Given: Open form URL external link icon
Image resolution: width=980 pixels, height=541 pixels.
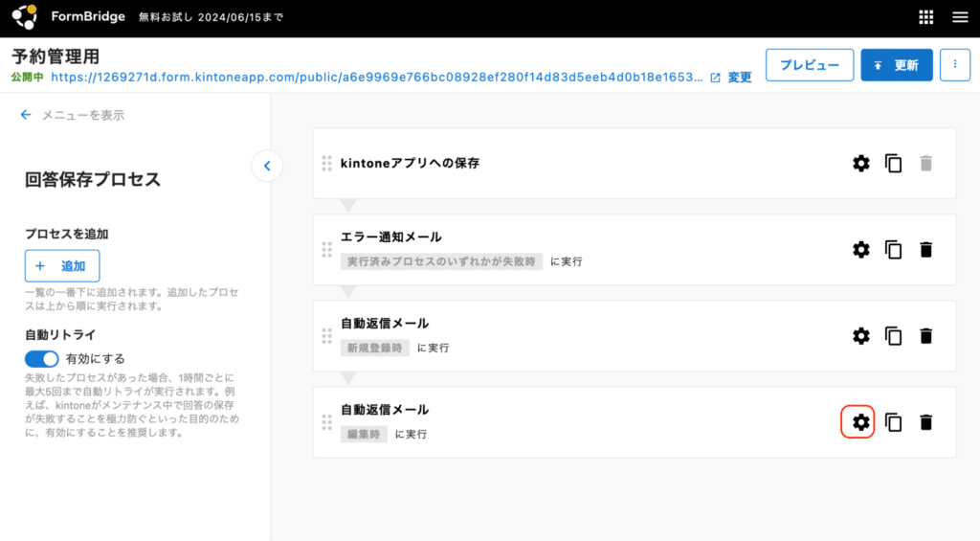Looking at the screenshot, I should (x=716, y=78).
